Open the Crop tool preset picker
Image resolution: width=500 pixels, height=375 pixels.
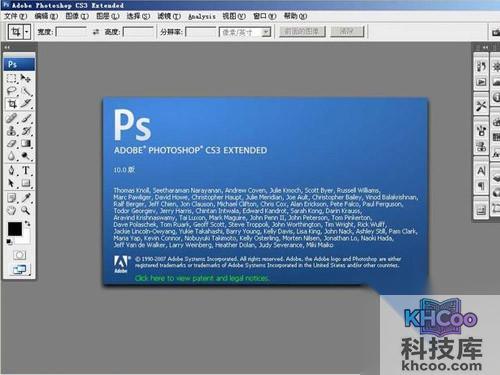27,32
